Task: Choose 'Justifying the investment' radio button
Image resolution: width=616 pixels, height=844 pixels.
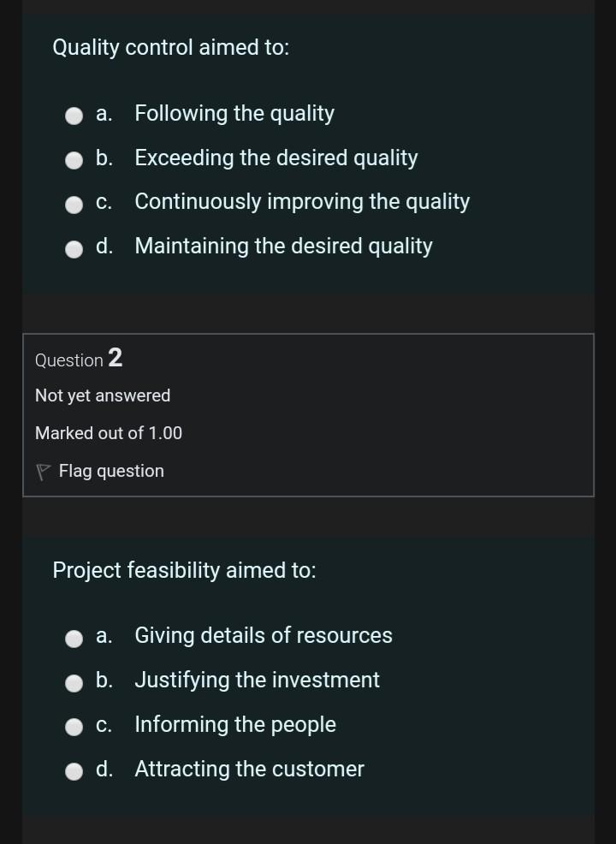Action: tap(76, 682)
